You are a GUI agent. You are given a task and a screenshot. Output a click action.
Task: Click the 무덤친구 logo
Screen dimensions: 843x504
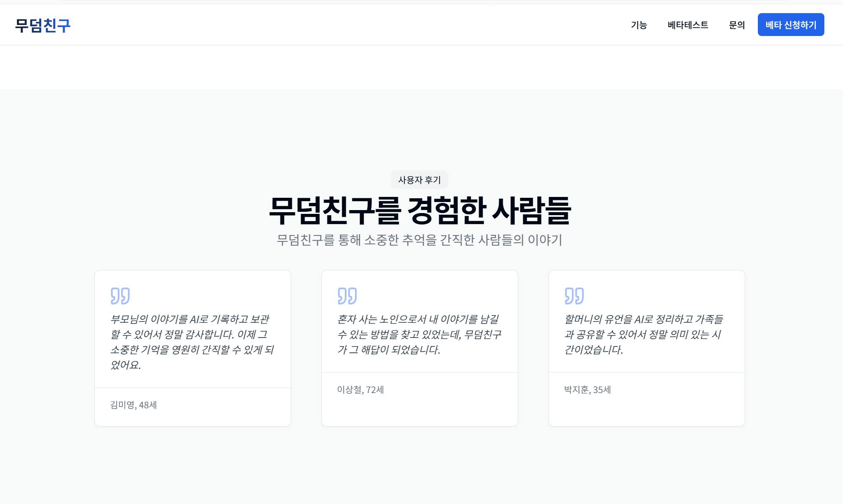tap(43, 25)
